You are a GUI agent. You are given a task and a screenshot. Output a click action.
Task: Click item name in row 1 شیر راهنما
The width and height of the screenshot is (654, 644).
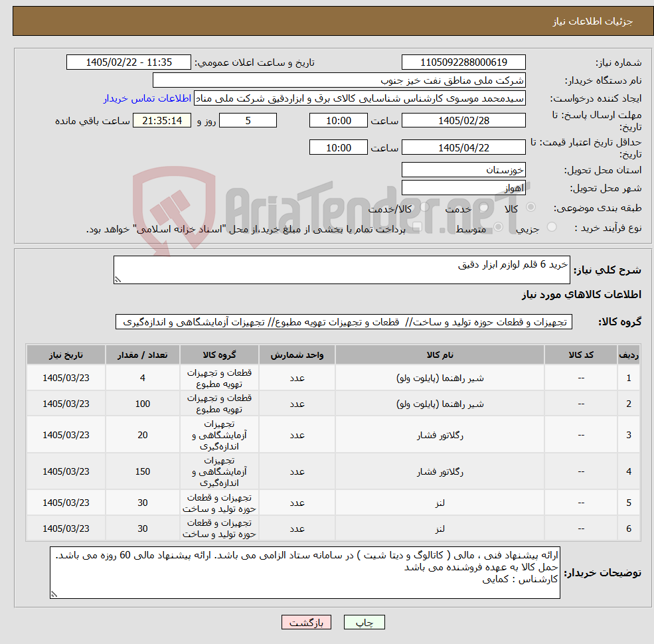tap(440, 378)
